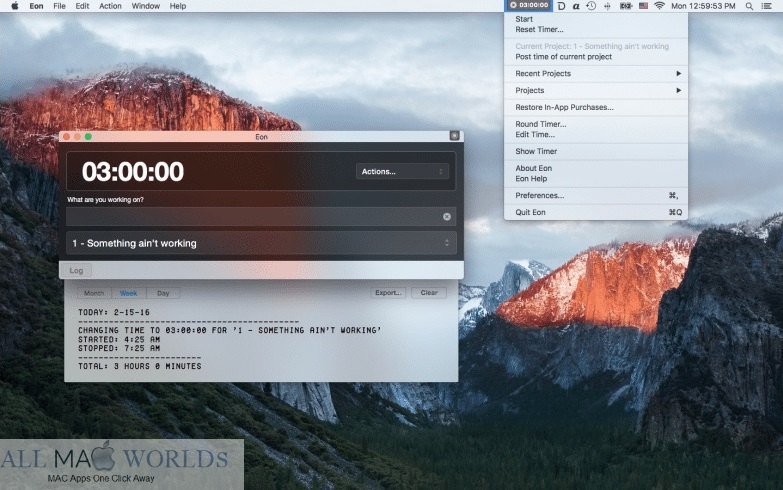The image size is (783, 490).
Task: Open the Window menu
Action: tap(145, 6)
